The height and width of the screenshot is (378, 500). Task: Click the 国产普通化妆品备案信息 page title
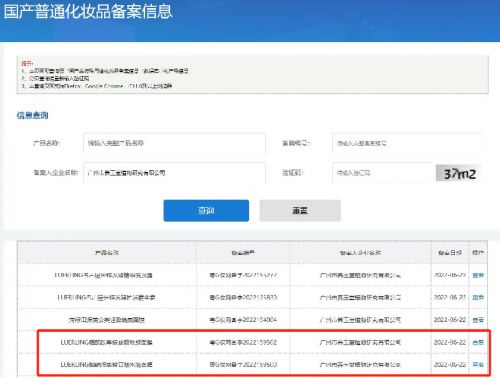88,11
